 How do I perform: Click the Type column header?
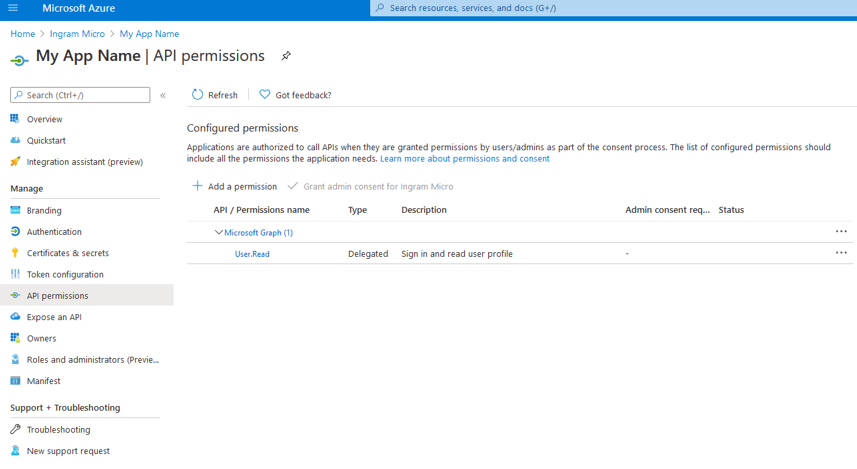click(x=357, y=210)
